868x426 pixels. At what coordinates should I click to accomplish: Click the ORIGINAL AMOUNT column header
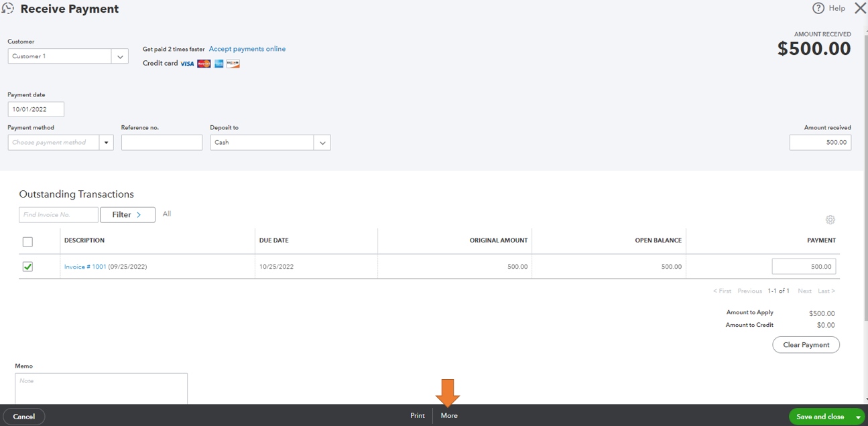(x=499, y=240)
